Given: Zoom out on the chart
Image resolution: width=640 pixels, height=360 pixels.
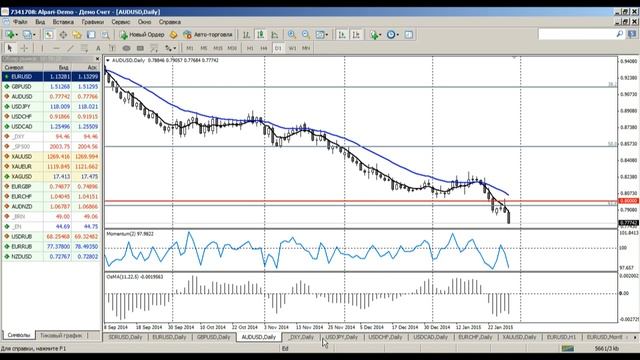Looking at the screenshot, I should point(306,35).
